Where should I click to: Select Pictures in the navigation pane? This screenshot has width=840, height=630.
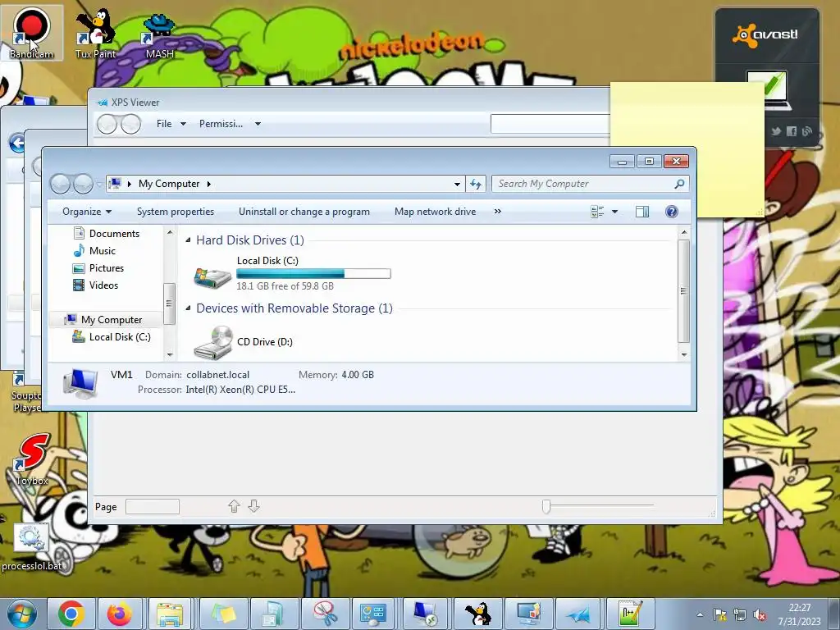(x=98, y=268)
